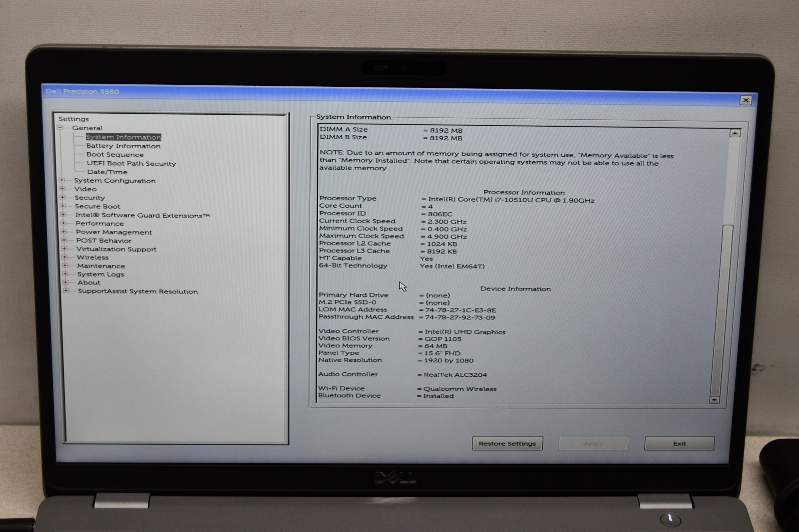Screen dimensions: 799x532
Task: Click the Exit button
Action: 679,443
